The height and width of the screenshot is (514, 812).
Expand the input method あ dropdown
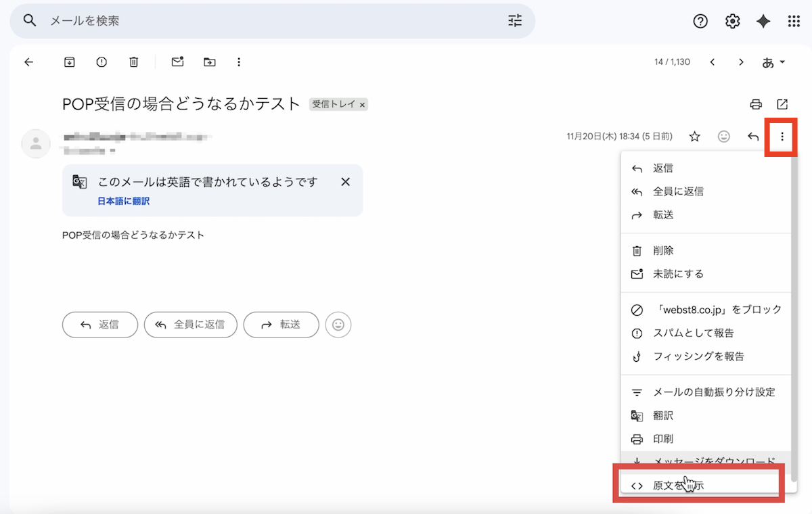click(x=773, y=62)
